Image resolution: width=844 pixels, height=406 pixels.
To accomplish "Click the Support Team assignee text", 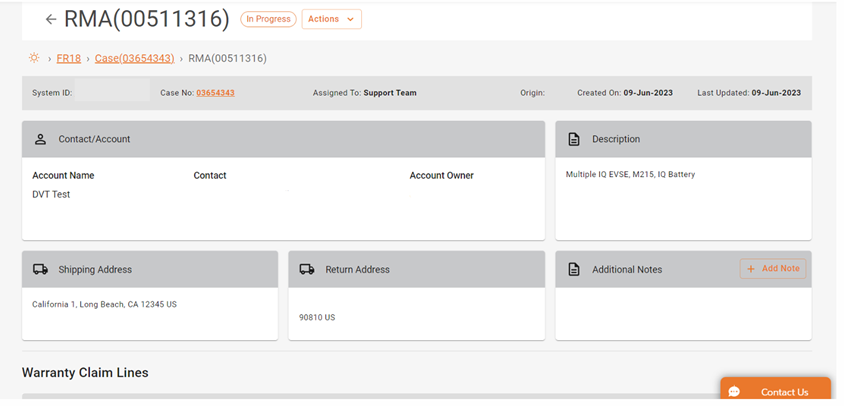I will point(390,93).
